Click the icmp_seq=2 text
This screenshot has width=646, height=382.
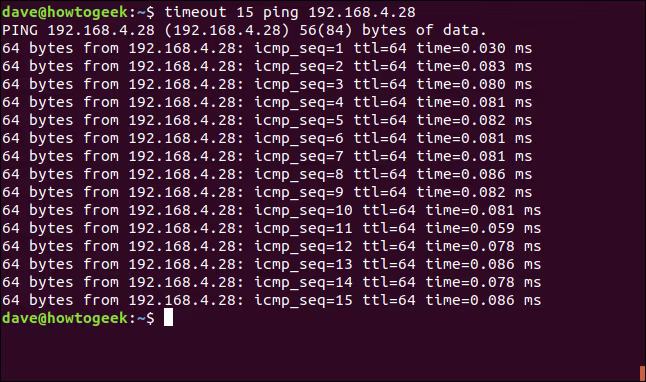(299, 67)
